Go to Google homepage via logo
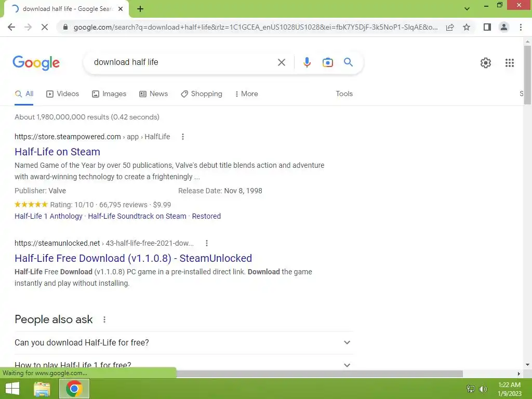532x399 pixels. click(x=36, y=63)
